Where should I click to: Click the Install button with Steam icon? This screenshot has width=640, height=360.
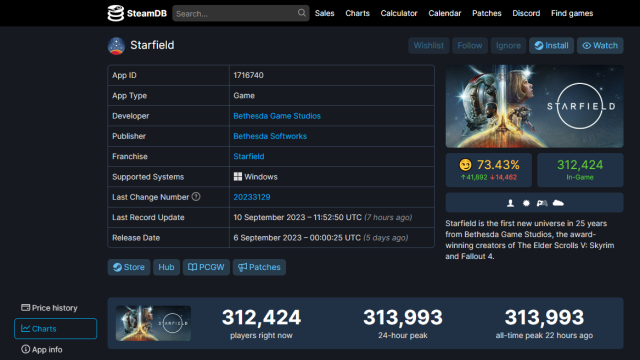pos(551,45)
